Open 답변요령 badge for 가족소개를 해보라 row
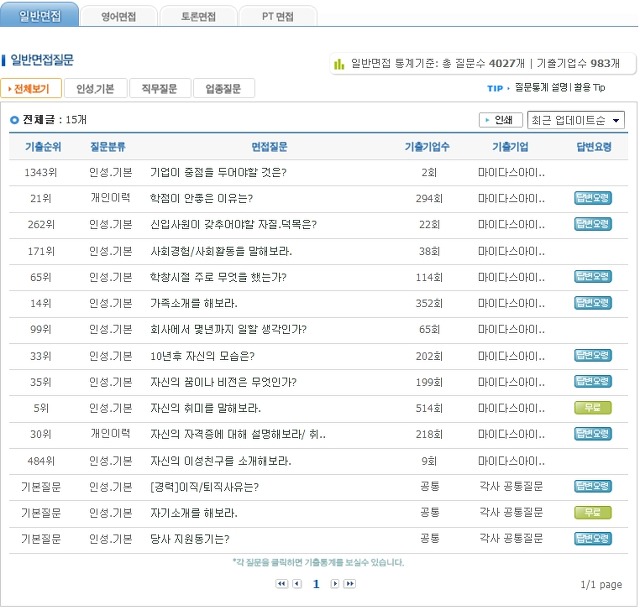Screen dimensions: 640x610 (x=593, y=303)
